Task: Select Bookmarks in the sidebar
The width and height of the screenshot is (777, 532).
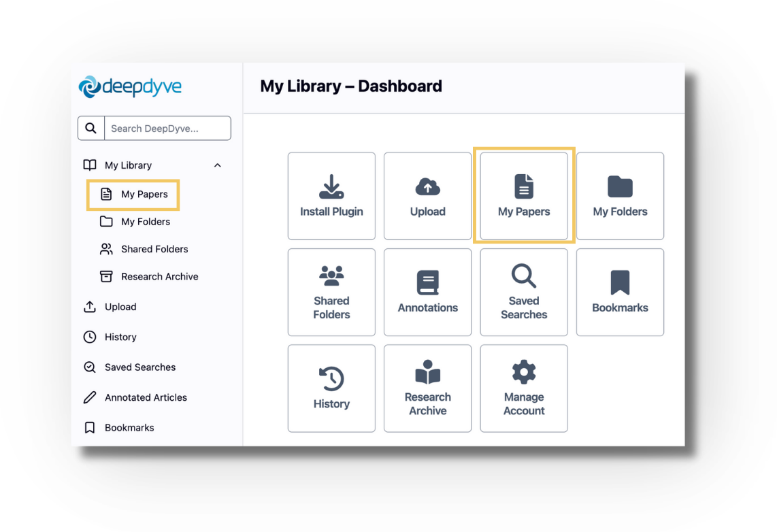Action: 129,427
